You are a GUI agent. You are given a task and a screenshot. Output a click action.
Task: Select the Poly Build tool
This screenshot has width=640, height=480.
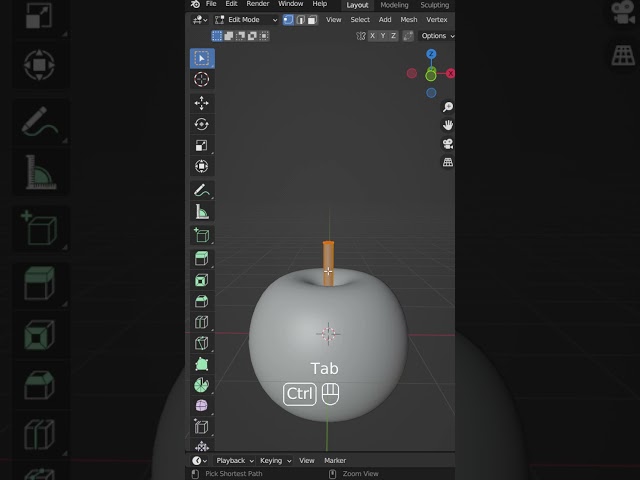(x=202, y=364)
